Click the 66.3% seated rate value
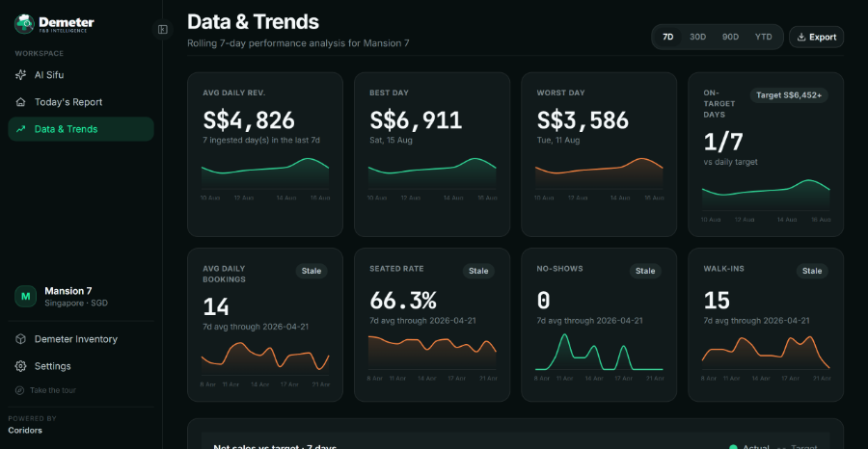 pos(403,301)
